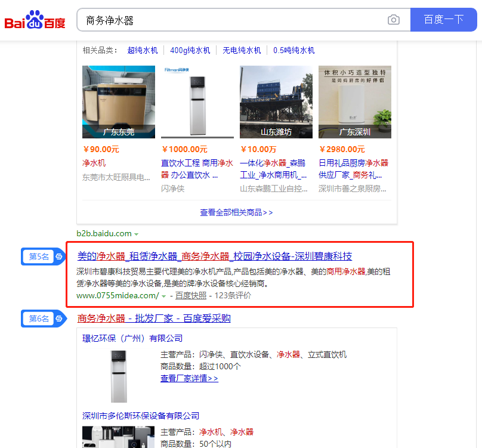Click seller name 闪净侠

point(173,189)
